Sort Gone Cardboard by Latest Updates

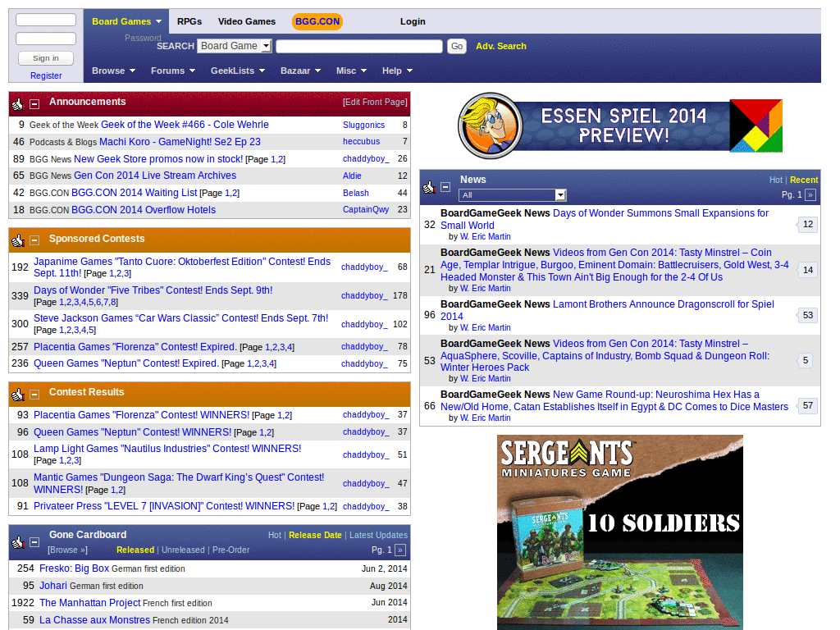[x=378, y=535]
